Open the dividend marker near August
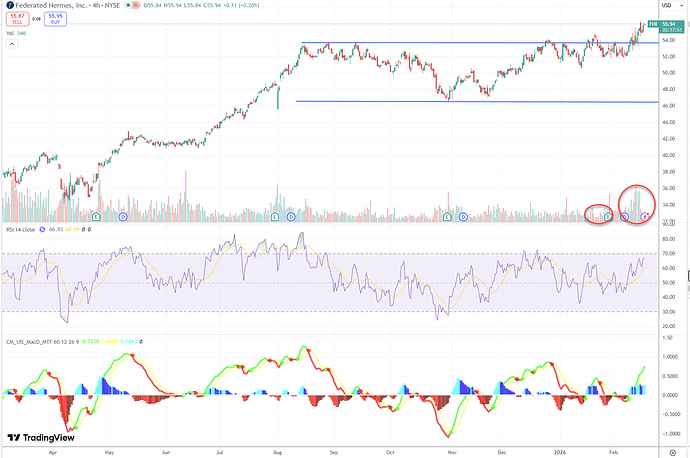 click(x=291, y=217)
